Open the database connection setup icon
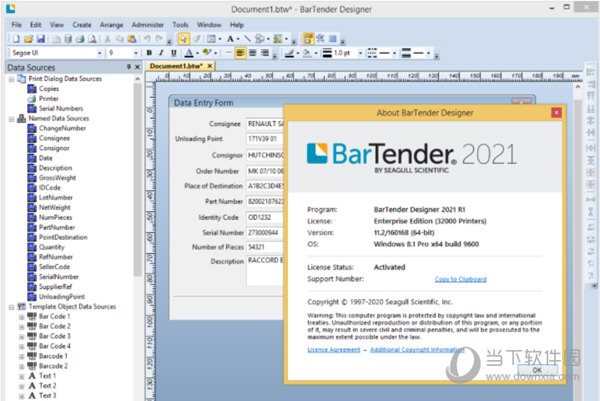Image resolution: width=600 pixels, height=401 pixels. coord(68,39)
